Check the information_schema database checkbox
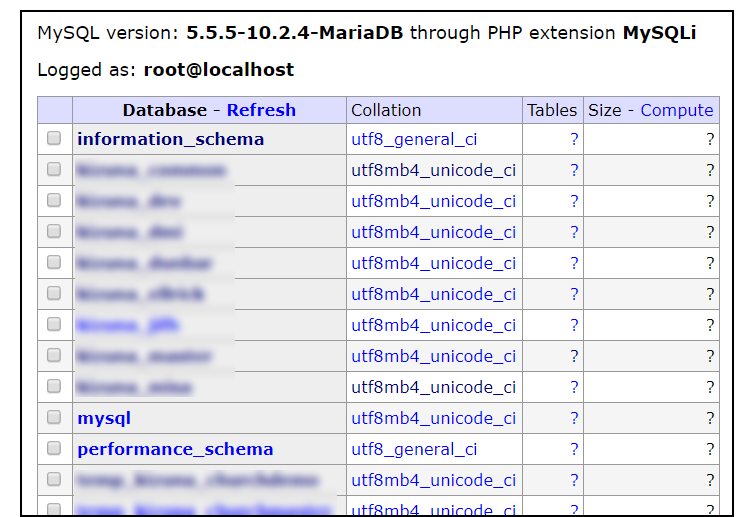The width and height of the screenshot is (754, 517). 54,139
